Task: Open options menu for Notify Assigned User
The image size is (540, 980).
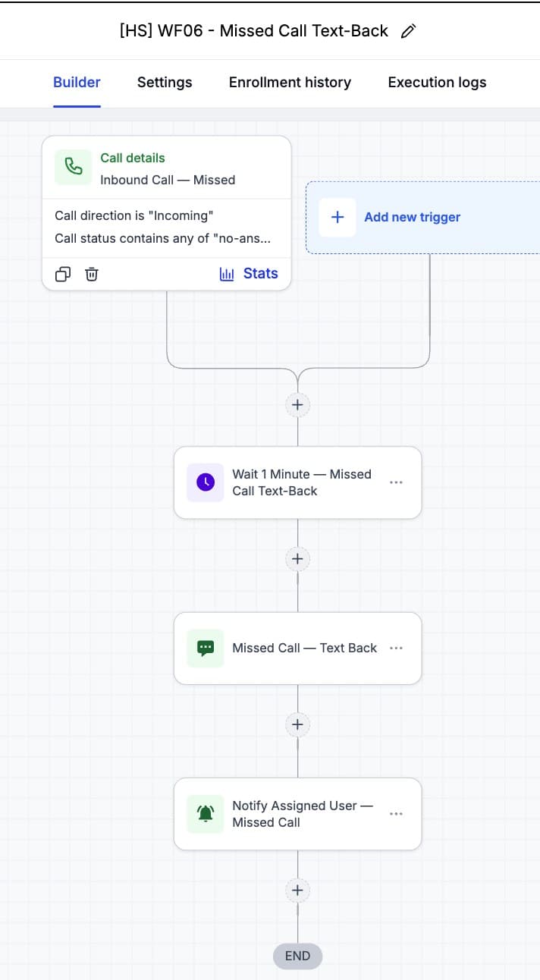Action: [396, 814]
